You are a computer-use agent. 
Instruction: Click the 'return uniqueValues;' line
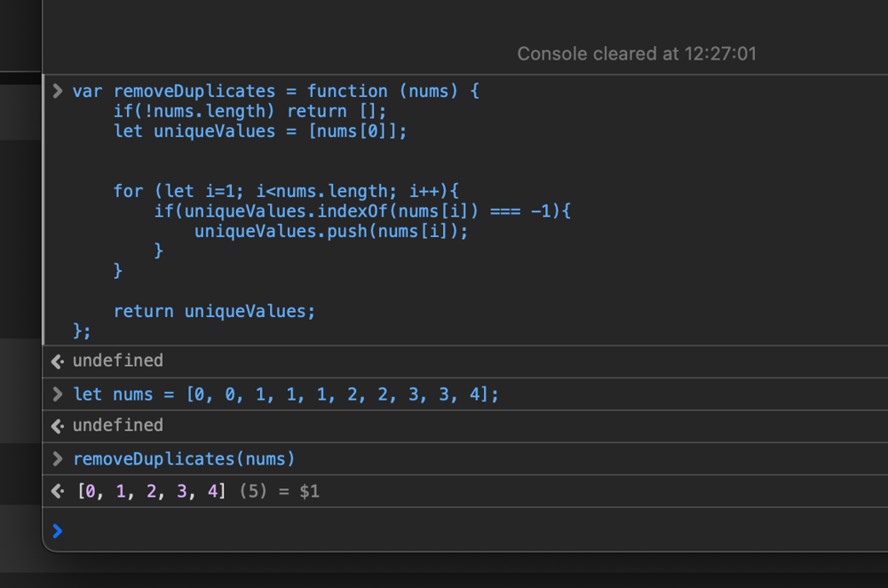click(x=214, y=312)
